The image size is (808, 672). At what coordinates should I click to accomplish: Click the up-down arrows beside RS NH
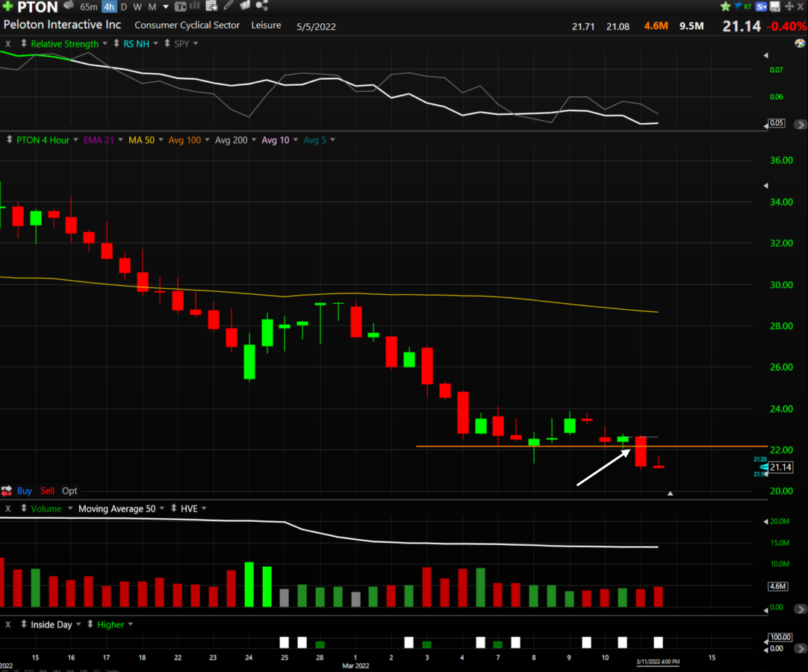(116, 43)
